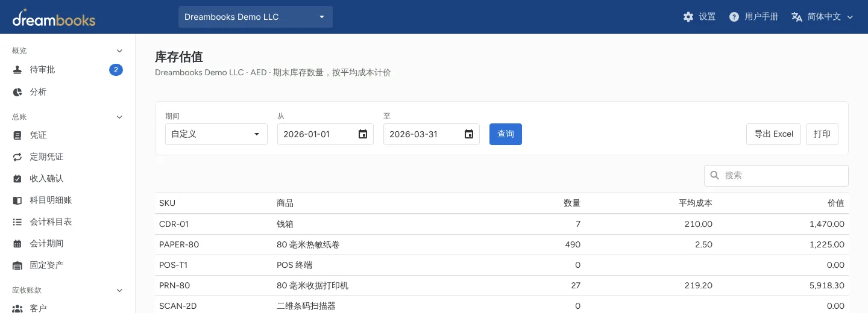Collapse the 应收账款 sidebar section
The width and height of the screenshot is (868, 313).
(119, 290)
